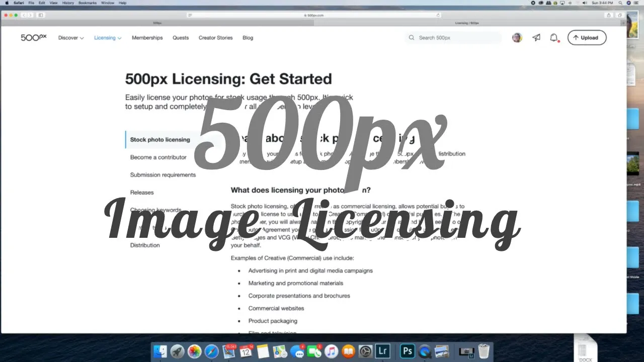Viewport: 644px width, 362px height.
Task: Click Safari forward navigation arrow
Action: 30,15
